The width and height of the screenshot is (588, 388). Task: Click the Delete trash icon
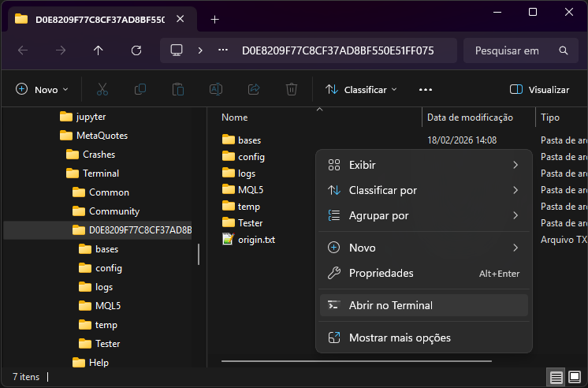[292, 89]
